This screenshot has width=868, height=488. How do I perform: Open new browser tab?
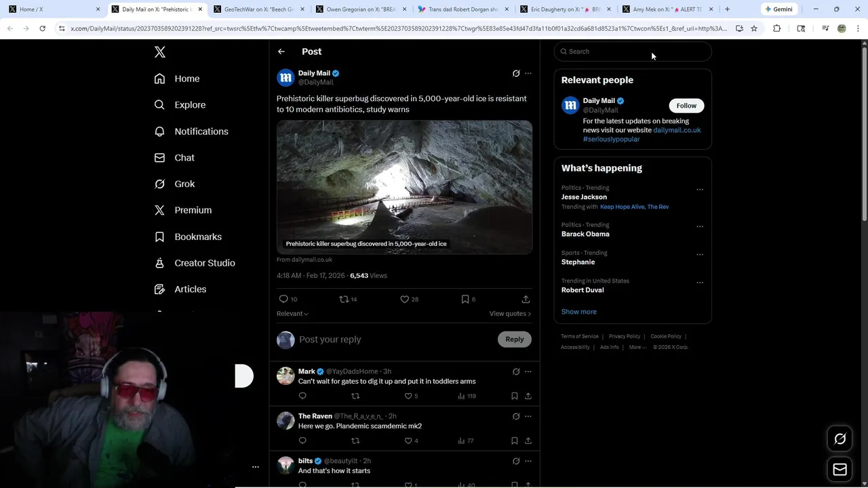(x=727, y=9)
